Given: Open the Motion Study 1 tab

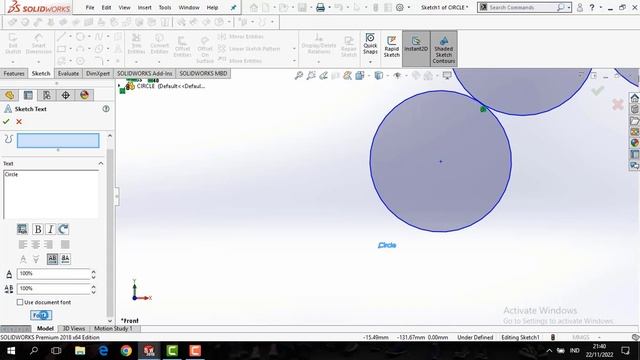Looking at the screenshot, I should (113, 329).
